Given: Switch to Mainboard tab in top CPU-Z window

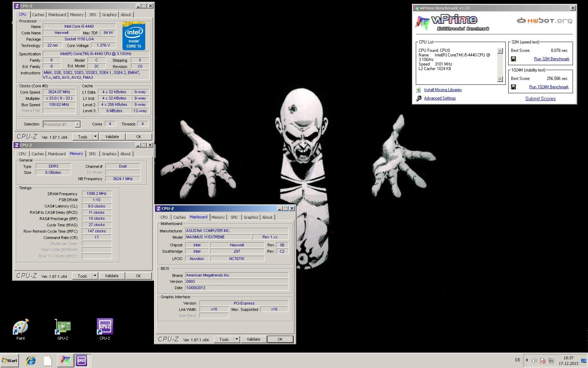Looking at the screenshot, I should pyautogui.click(x=57, y=15).
